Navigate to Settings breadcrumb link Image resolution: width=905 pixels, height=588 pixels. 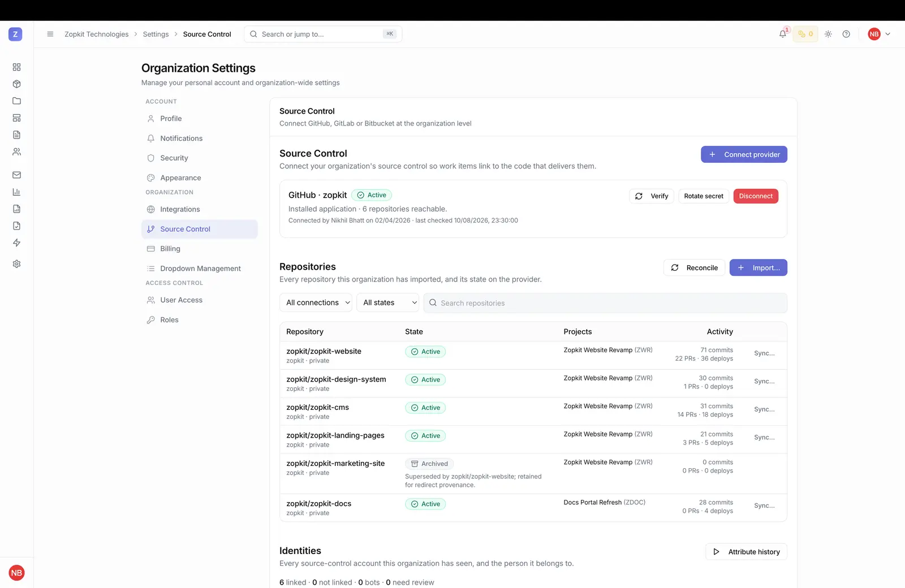coord(156,34)
